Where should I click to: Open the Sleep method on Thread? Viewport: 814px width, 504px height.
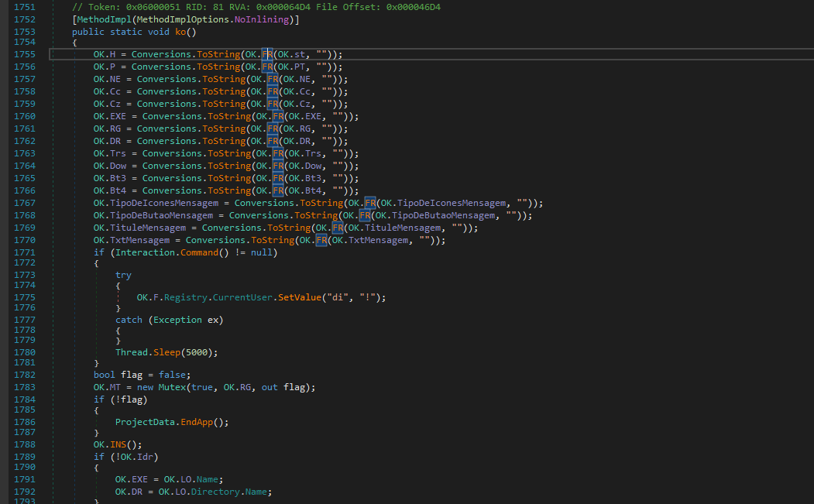(168, 352)
